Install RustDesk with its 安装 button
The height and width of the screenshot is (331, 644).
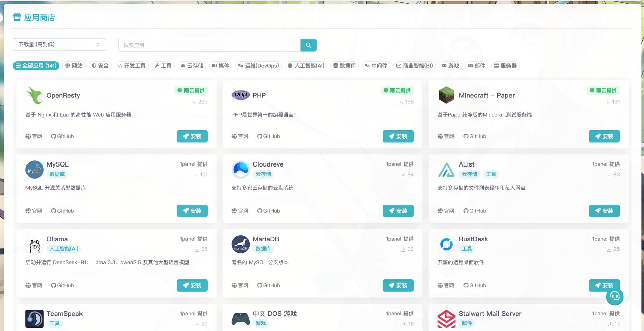604,285
